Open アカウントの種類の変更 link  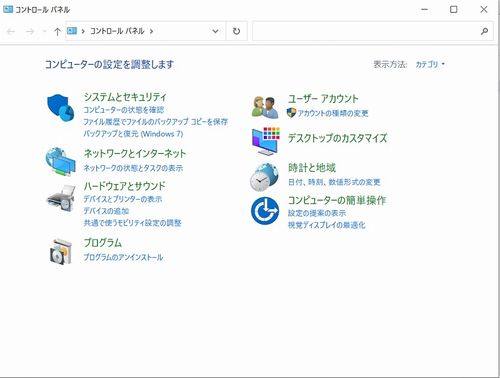coord(333,113)
